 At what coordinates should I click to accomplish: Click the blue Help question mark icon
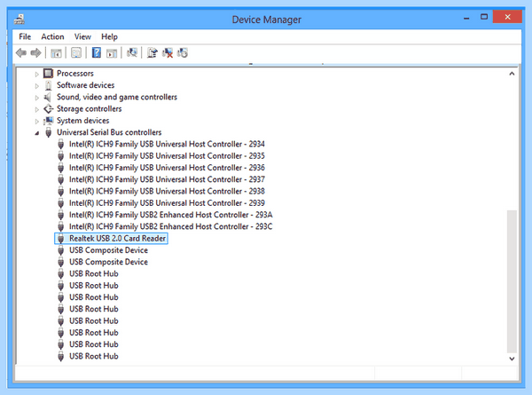point(97,52)
